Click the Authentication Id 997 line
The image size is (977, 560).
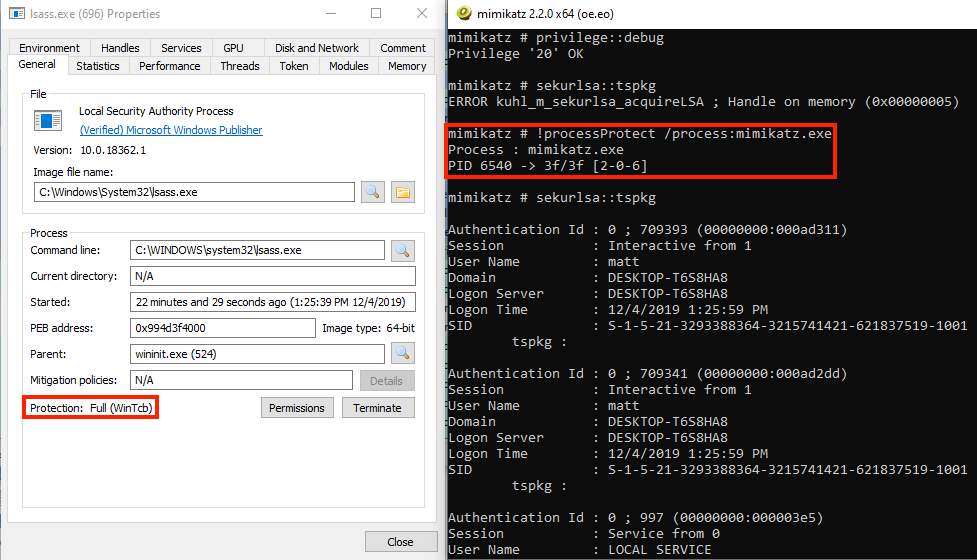click(636, 517)
